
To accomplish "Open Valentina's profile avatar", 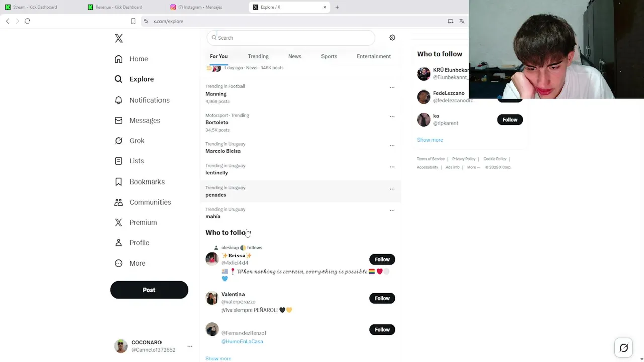I will [212, 298].
